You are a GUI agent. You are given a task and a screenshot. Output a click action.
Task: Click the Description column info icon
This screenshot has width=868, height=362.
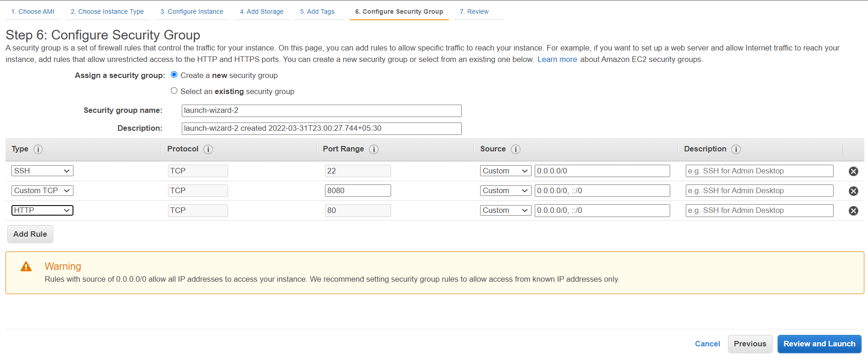coord(736,149)
